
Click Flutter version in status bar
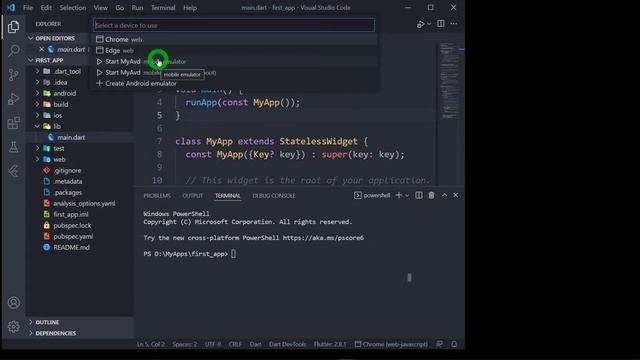point(330,344)
